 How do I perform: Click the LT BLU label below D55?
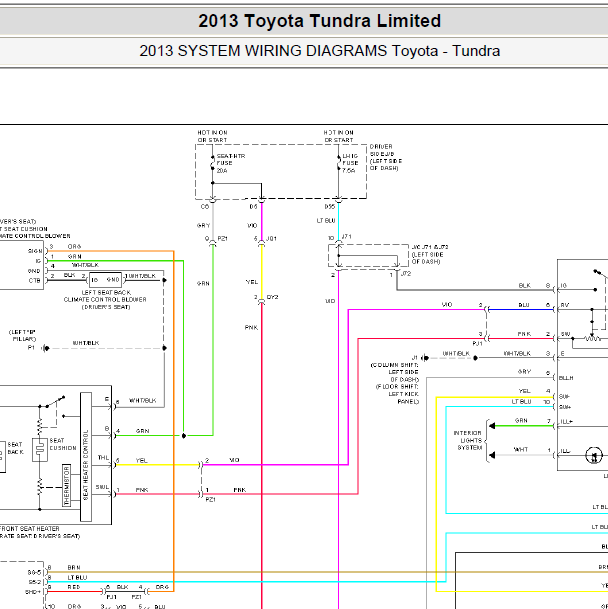(x=326, y=221)
